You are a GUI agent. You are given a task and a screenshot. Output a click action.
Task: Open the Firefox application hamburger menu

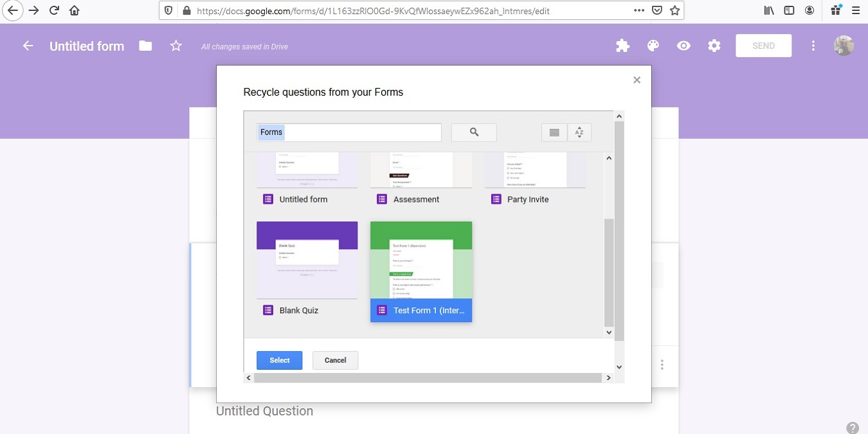pos(855,10)
